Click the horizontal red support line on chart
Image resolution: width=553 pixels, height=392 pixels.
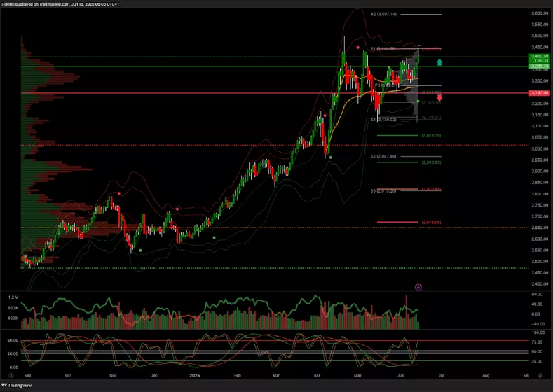click(210, 93)
